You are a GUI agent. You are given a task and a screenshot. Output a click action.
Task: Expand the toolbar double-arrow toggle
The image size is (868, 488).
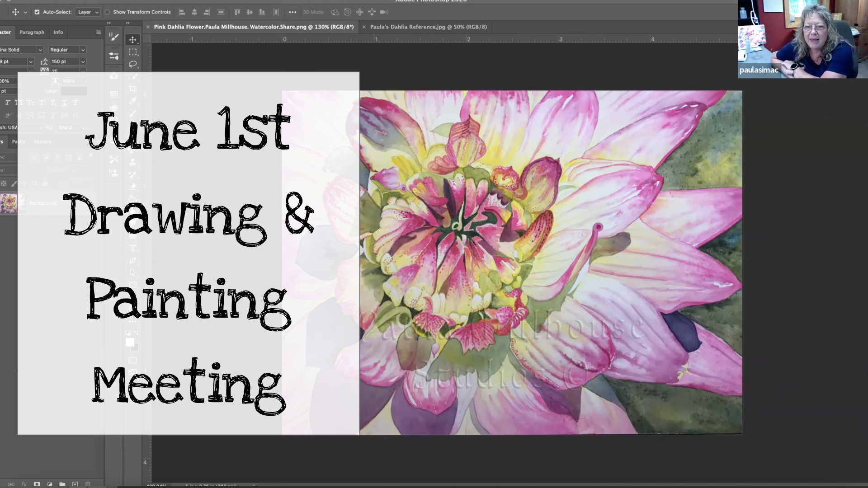(x=128, y=23)
